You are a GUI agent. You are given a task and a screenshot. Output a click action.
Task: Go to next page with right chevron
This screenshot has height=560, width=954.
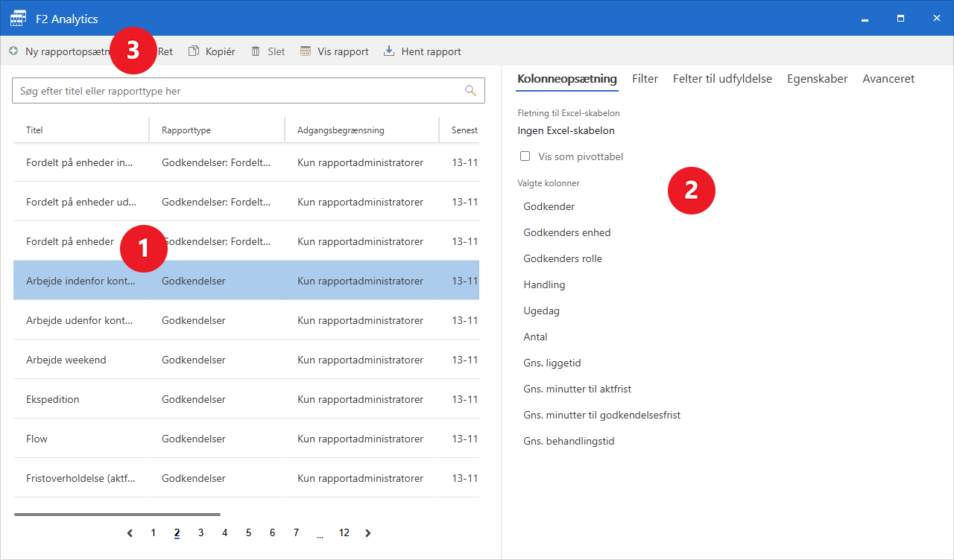(x=368, y=533)
